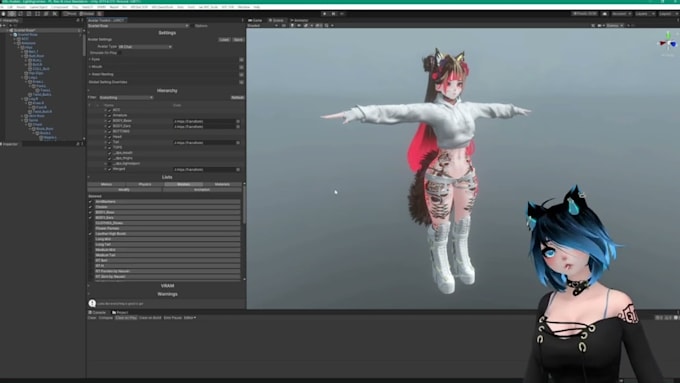This screenshot has height=383, width=680.
Task: Click the Refresh button
Action: [x=237, y=98]
